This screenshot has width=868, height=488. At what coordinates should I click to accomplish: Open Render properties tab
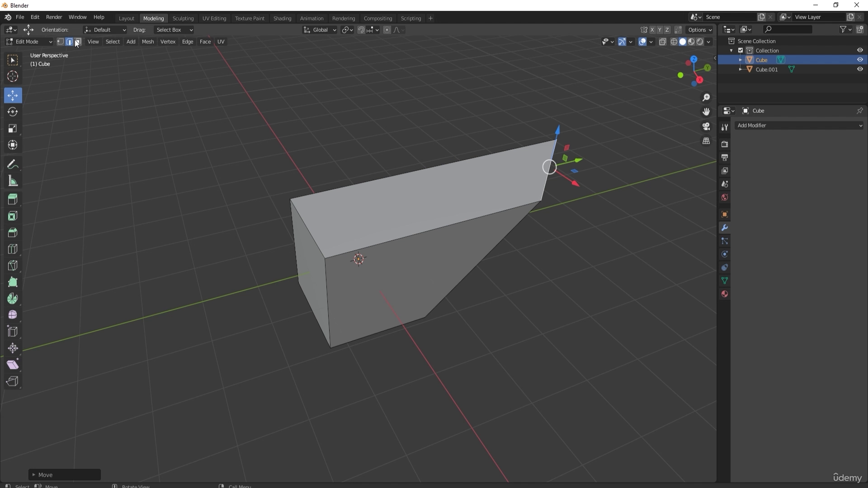pos(725,144)
